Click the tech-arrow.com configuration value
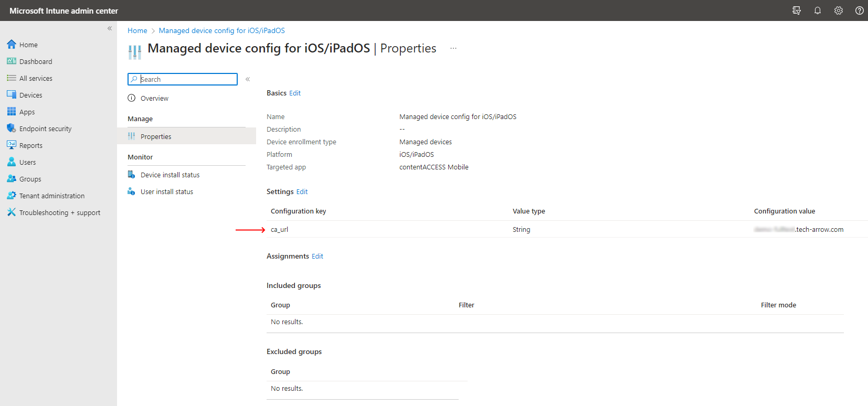 [799, 229]
